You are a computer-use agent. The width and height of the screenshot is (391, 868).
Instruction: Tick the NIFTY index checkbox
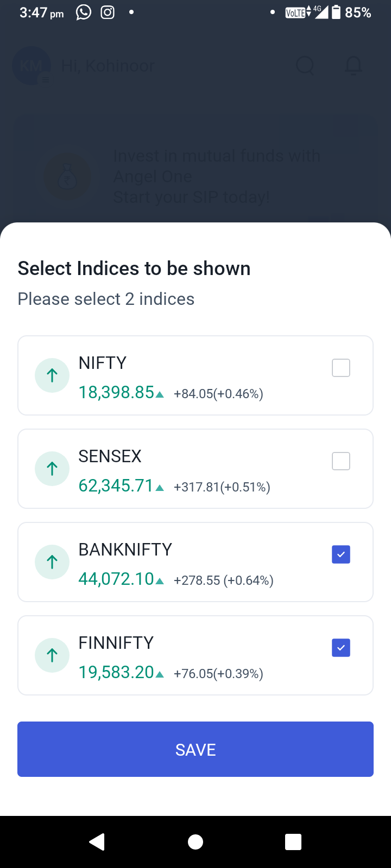point(341,368)
